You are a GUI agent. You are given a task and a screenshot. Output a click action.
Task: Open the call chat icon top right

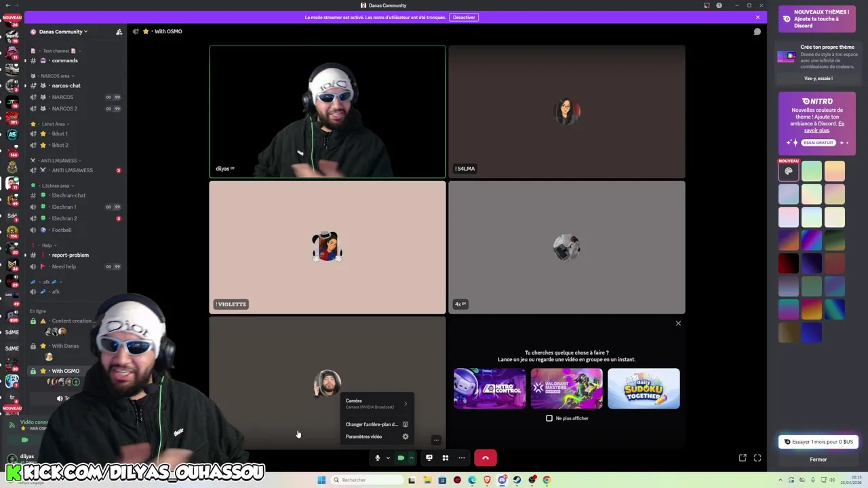pos(757,31)
